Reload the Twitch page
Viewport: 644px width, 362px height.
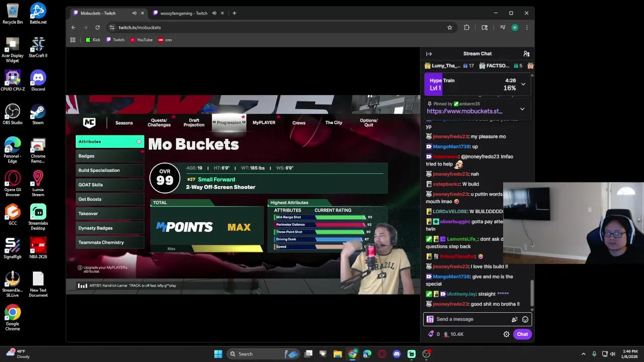(x=98, y=28)
